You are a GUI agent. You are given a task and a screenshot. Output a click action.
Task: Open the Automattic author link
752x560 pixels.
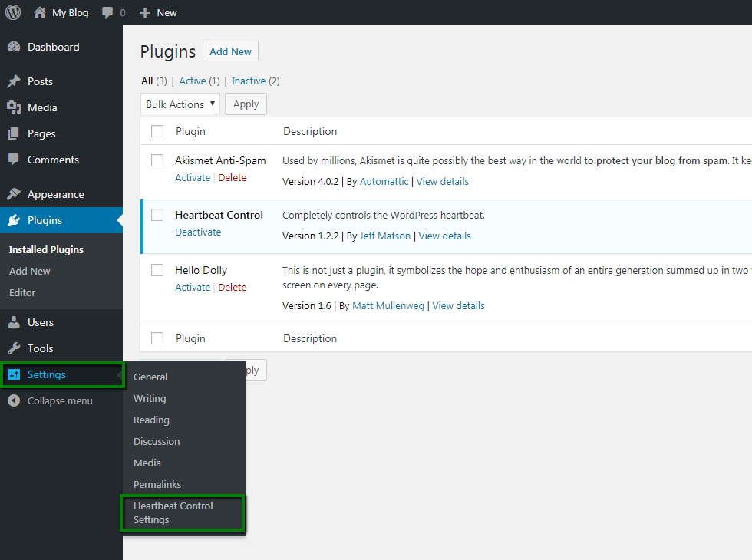[384, 182]
